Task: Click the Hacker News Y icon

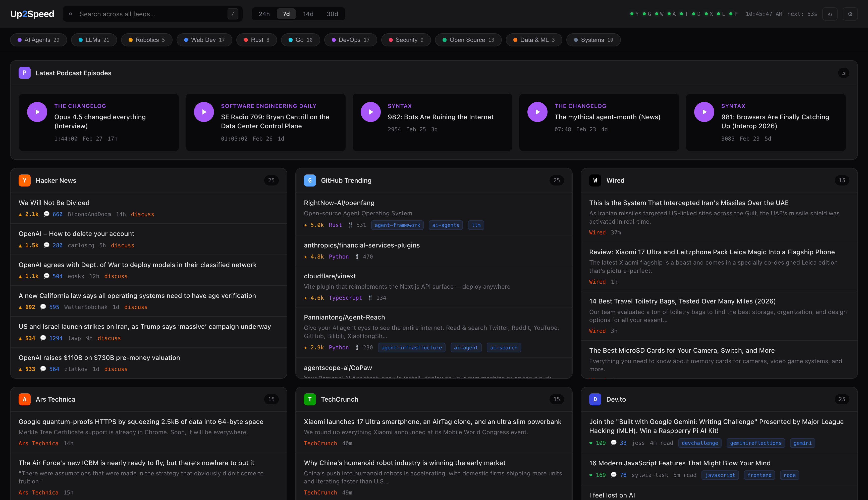Action: (x=24, y=180)
